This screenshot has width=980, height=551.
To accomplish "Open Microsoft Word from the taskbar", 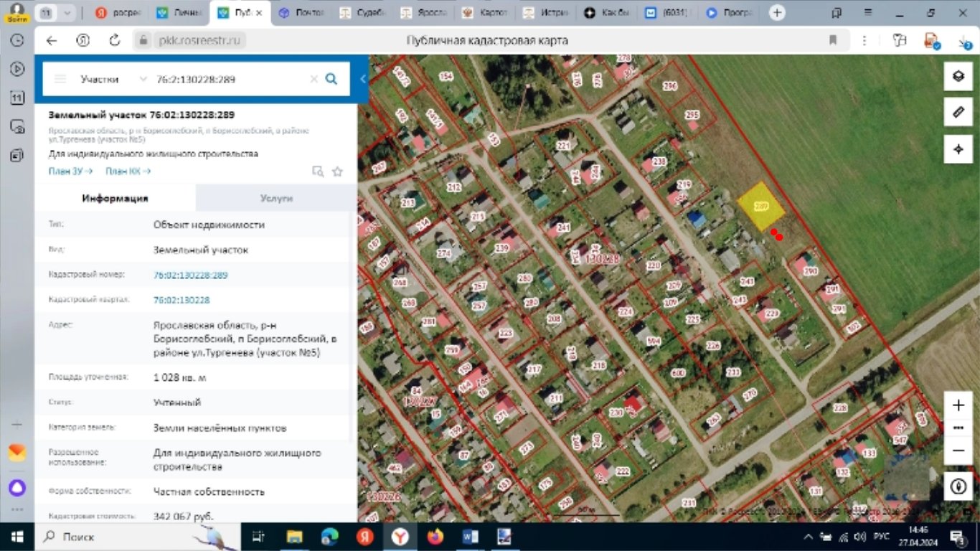I will [470, 536].
